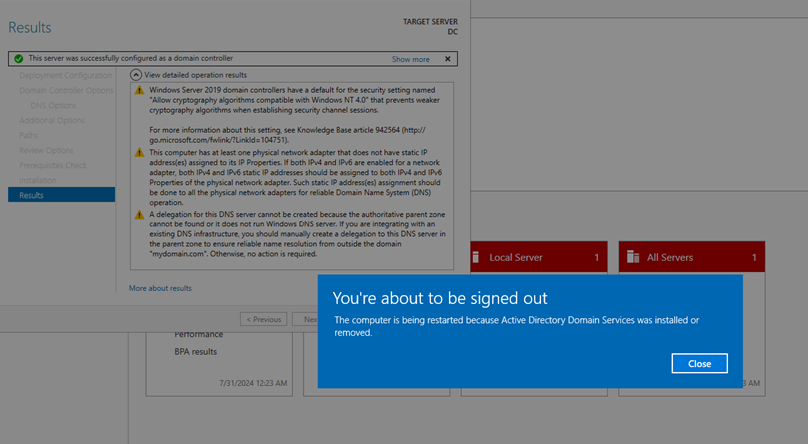Collapse View detailed operation results
Image resolution: width=808 pixels, height=444 pixels.
(x=136, y=75)
